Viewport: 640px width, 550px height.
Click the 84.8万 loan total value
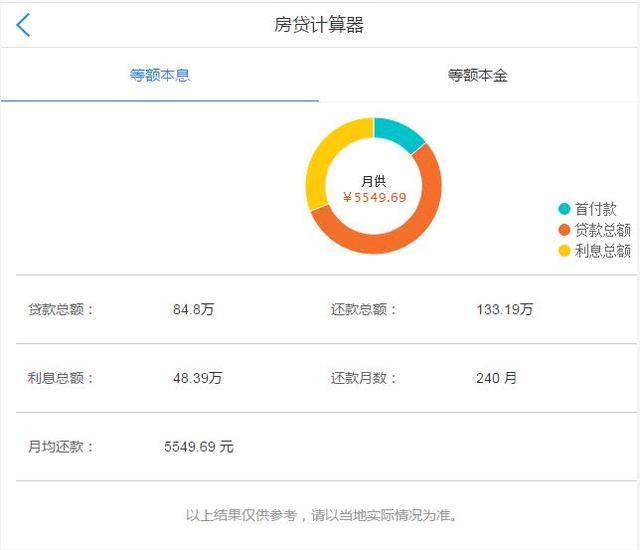point(193,310)
